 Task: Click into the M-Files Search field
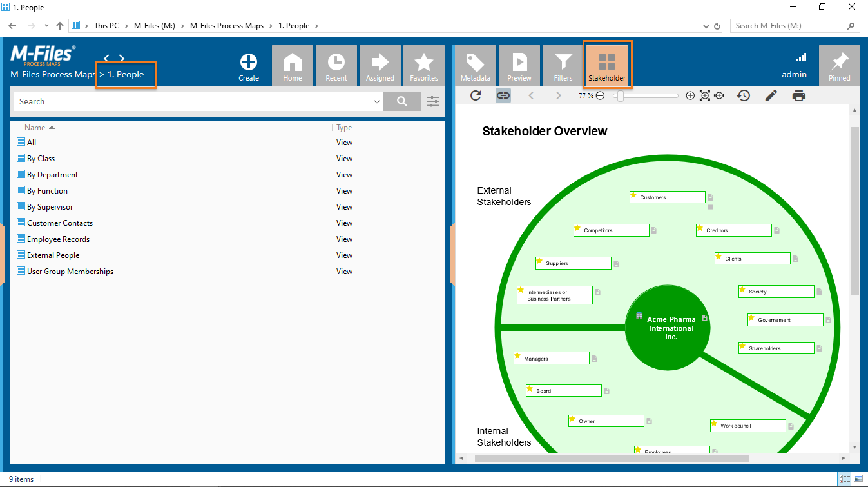193,101
